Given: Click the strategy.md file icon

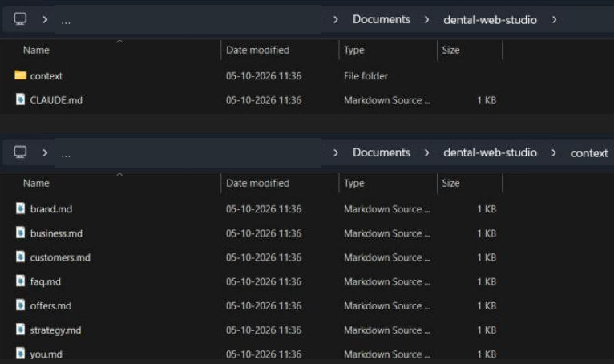Looking at the screenshot, I should pos(20,330).
